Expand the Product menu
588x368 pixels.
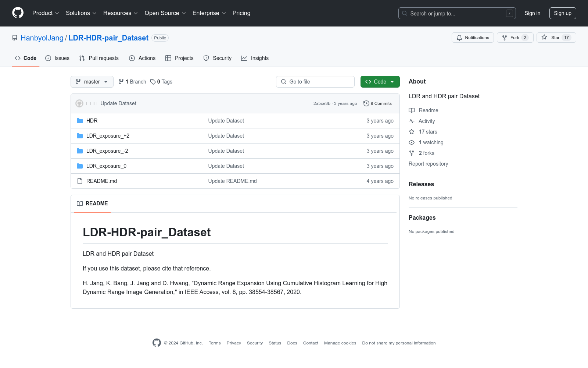point(46,13)
